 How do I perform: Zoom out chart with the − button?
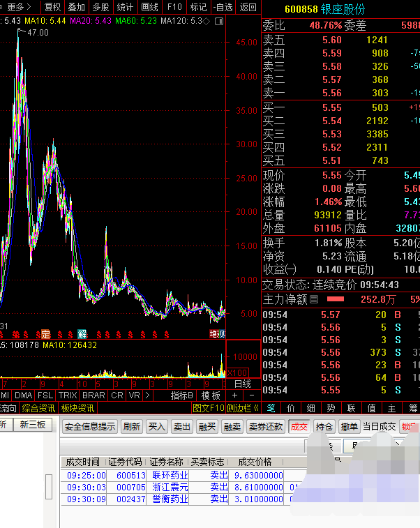point(252,395)
